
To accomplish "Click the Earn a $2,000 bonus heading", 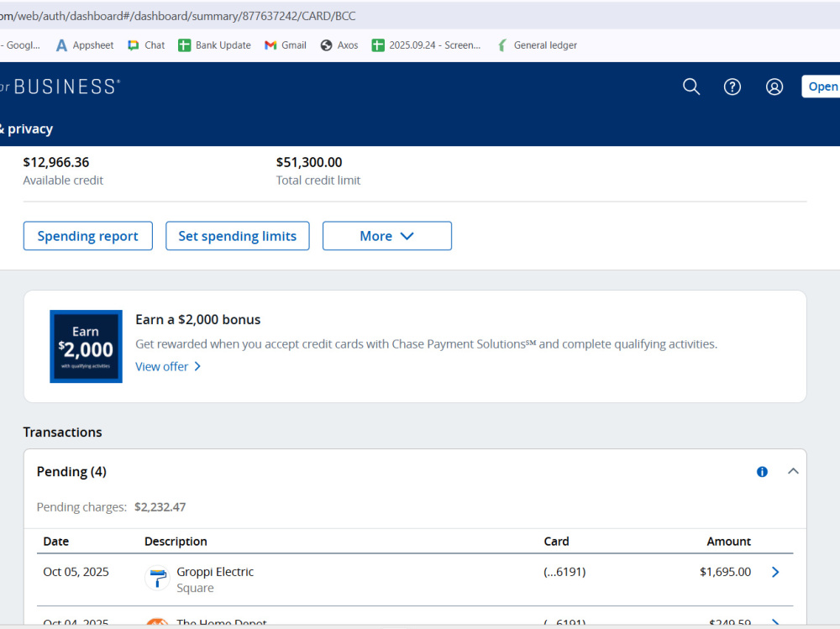I will click(x=197, y=319).
